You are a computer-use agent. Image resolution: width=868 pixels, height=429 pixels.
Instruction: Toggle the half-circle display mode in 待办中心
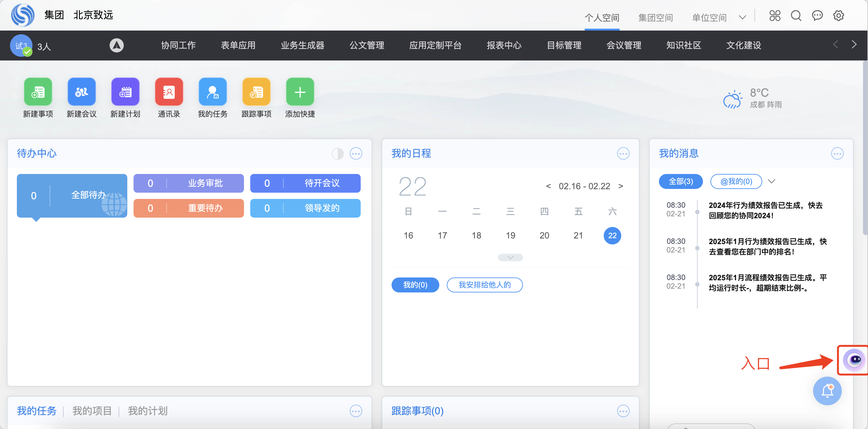point(337,154)
